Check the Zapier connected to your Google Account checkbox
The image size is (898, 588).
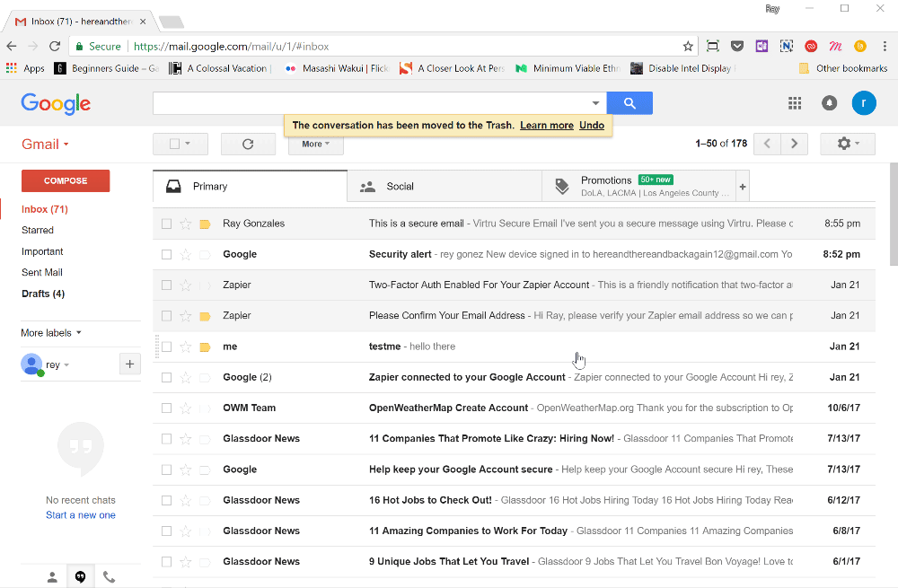click(167, 378)
